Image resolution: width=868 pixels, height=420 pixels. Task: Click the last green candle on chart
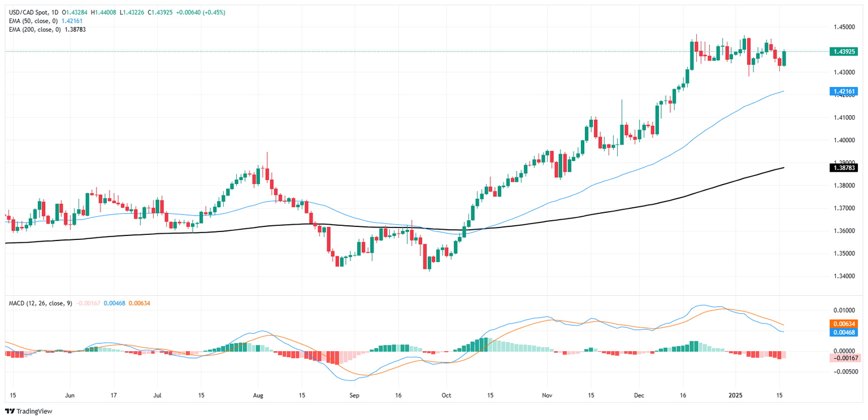point(784,58)
